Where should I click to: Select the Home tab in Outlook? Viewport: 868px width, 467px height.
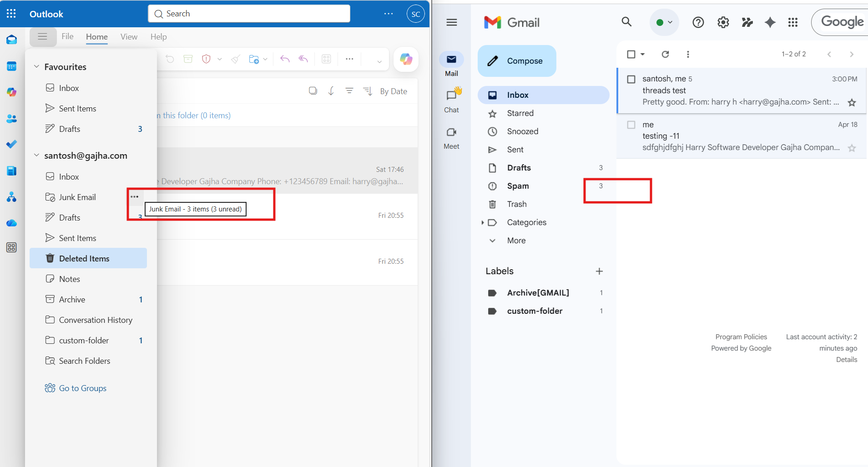[97, 37]
